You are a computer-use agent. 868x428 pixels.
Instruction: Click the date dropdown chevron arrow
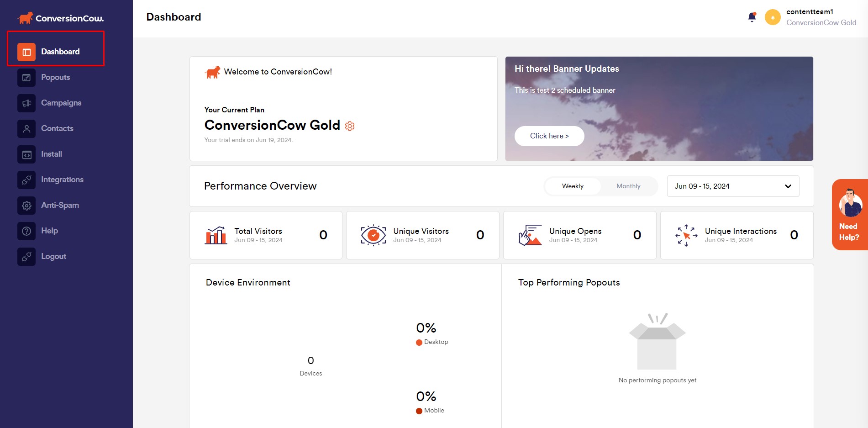pyautogui.click(x=788, y=186)
